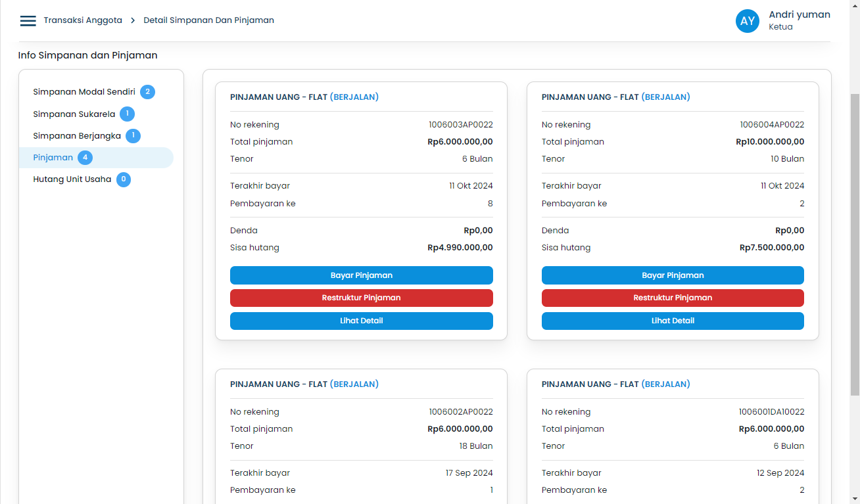
Task: Click the AY user avatar
Action: [x=748, y=21]
